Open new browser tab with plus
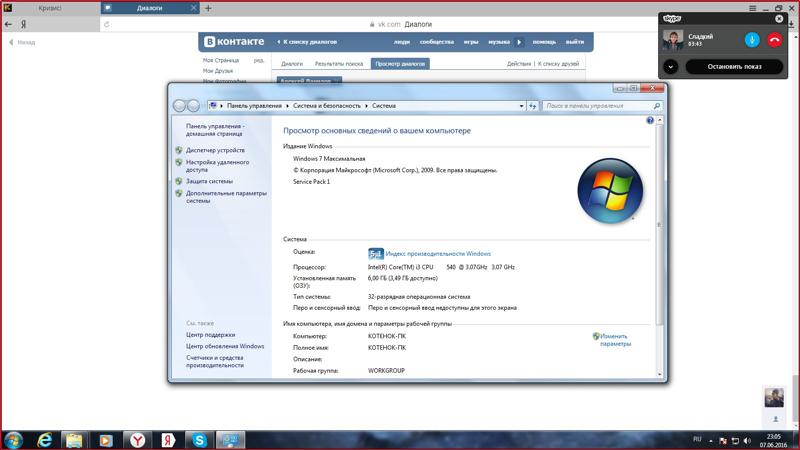 (x=208, y=8)
